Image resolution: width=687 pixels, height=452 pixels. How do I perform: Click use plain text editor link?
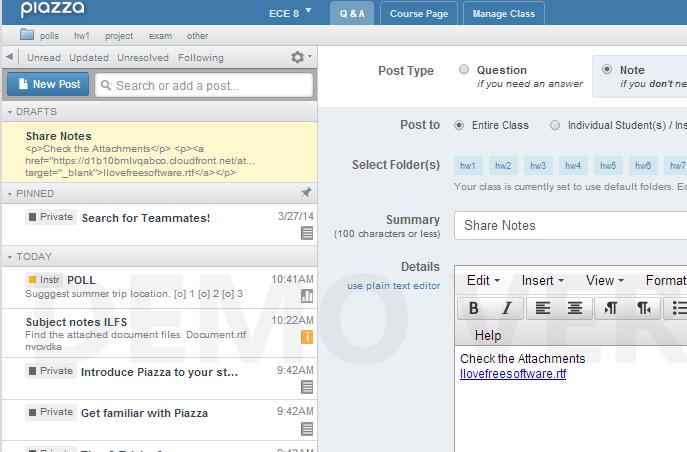393,286
